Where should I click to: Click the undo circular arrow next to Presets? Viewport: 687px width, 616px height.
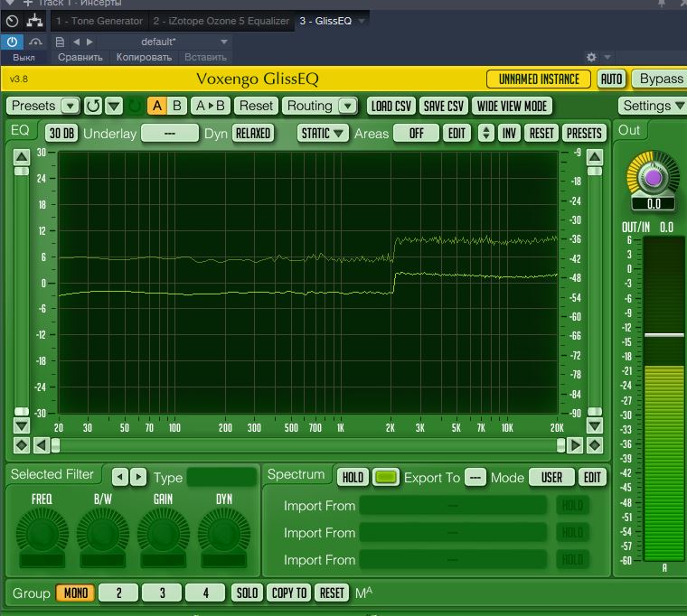(x=92, y=106)
